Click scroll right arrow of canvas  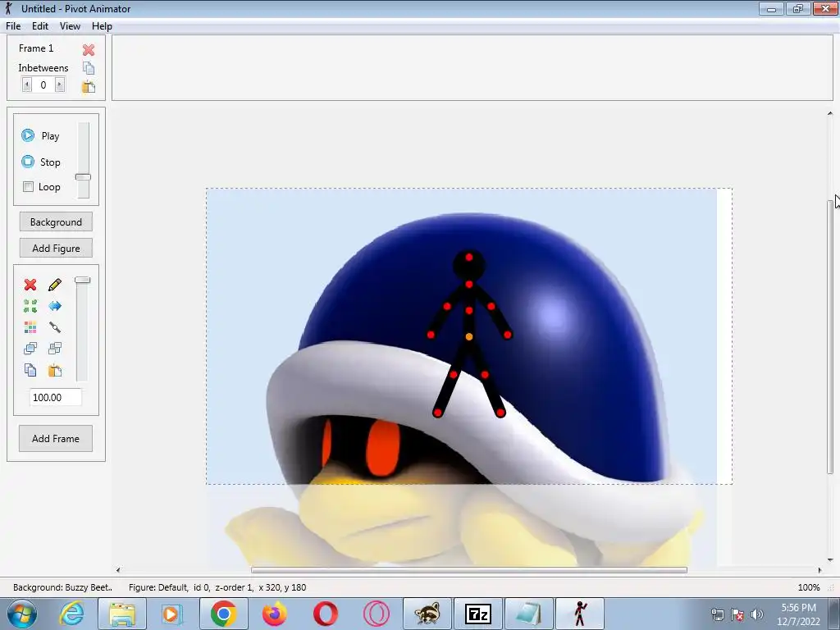coord(819,570)
